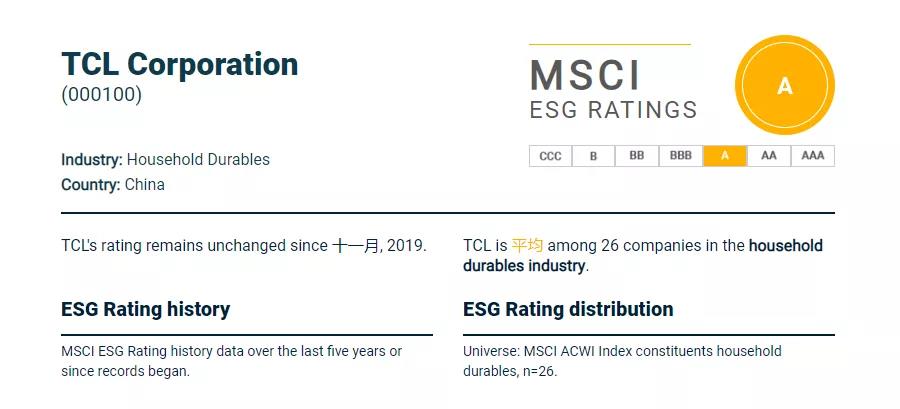Select the AAA rating box

813,156
